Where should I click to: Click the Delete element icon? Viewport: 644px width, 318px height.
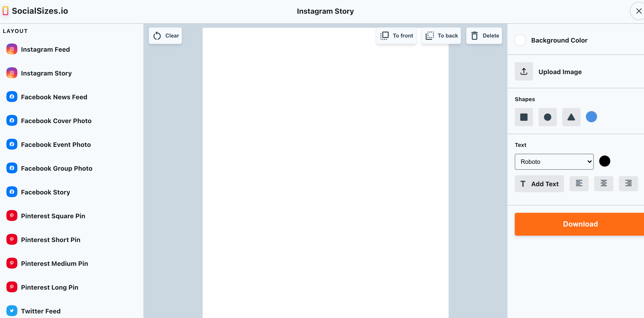[x=475, y=36]
